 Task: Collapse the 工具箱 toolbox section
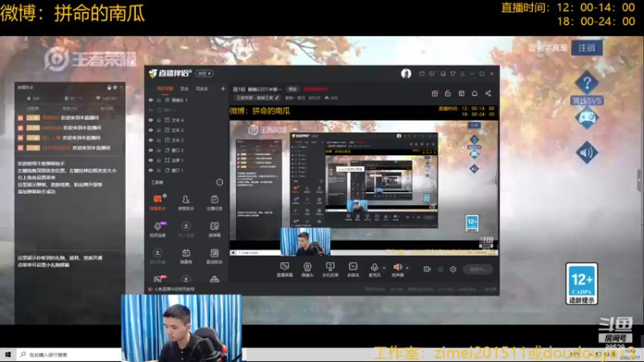pyautogui.click(x=219, y=183)
